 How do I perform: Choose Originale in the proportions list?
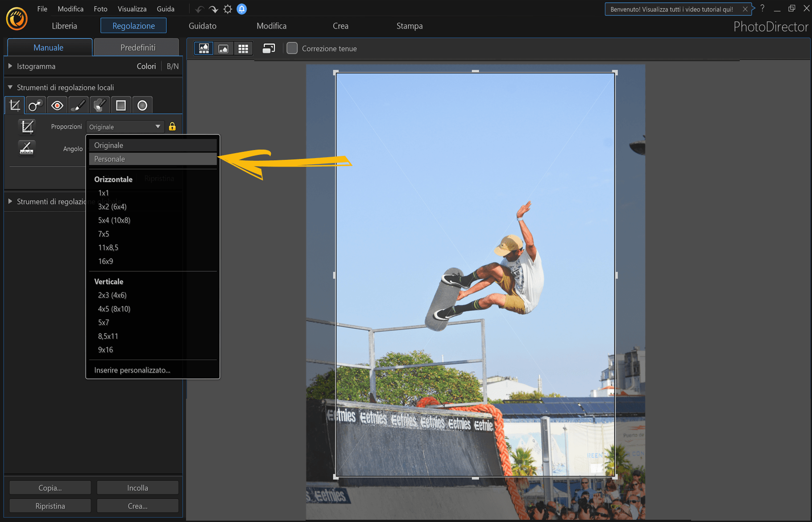[x=153, y=145]
